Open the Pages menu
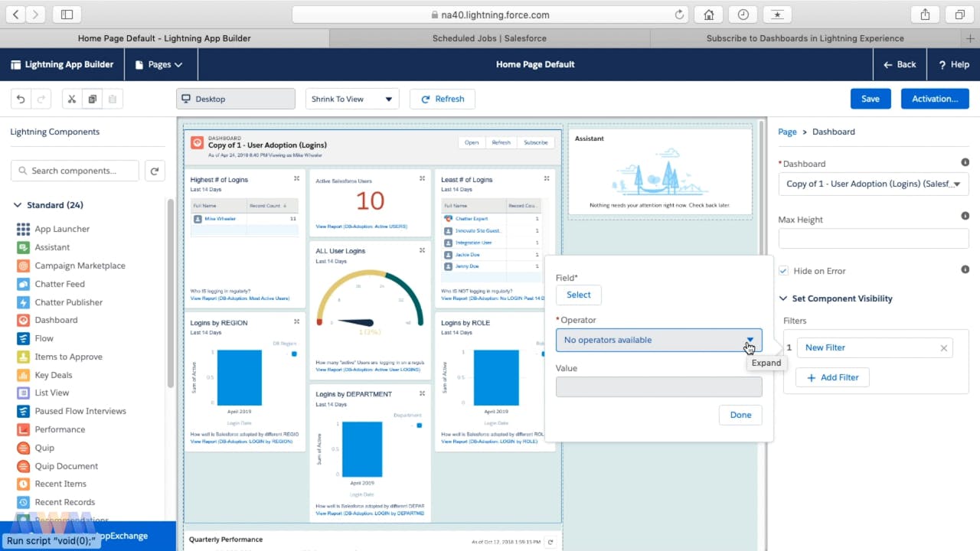 pos(158,65)
